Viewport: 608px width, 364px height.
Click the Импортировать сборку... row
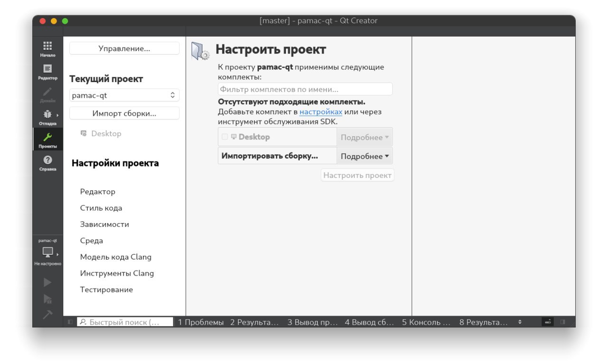pyautogui.click(x=277, y=156)
